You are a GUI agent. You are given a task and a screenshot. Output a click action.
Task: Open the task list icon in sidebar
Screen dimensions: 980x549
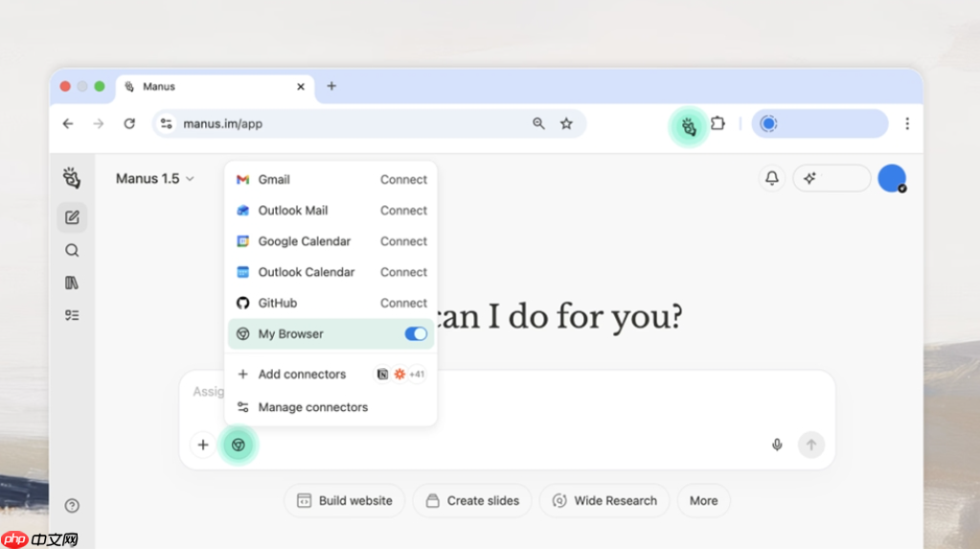coord(72,315)
